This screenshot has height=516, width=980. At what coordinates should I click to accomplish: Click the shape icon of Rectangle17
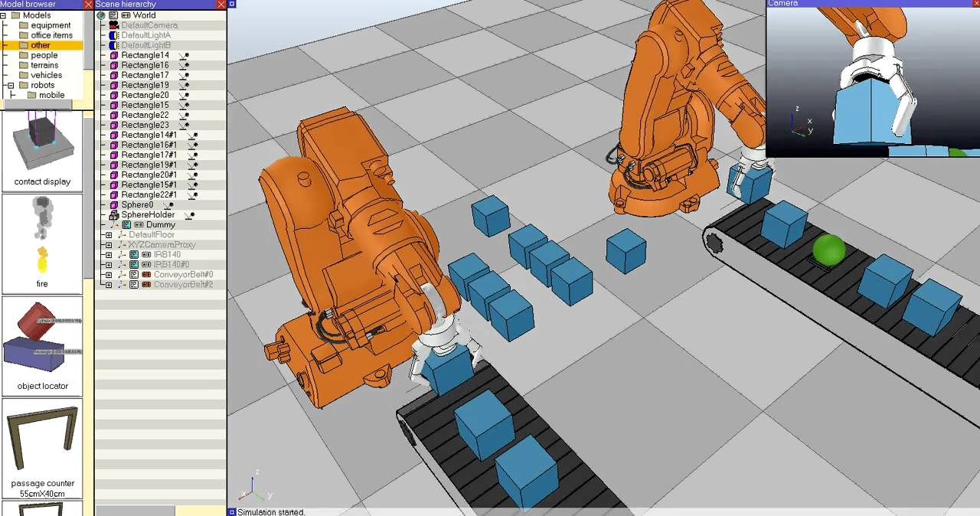coord(114,75)
